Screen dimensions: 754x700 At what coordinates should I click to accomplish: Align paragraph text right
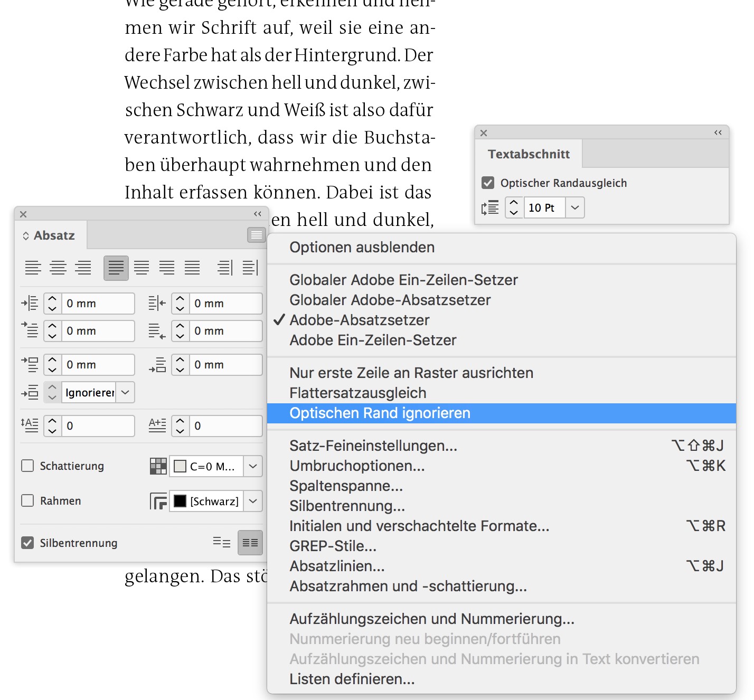coord(83,268)
